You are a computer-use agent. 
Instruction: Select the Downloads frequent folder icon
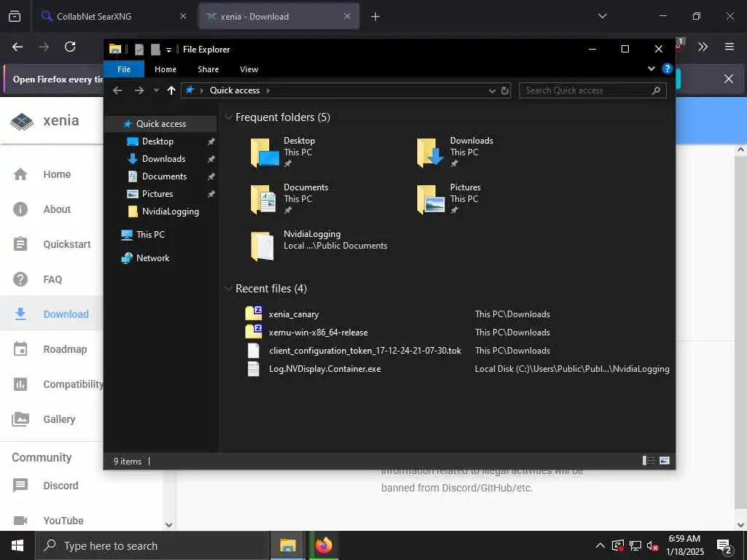[430, 152]
